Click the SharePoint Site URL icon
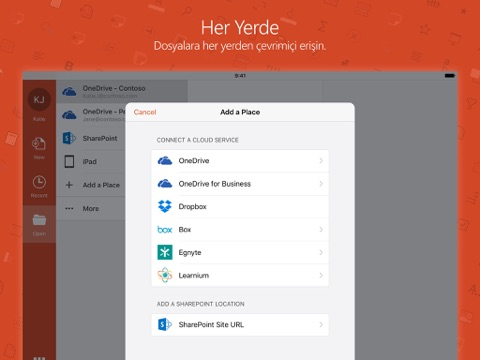 (165, 324)
